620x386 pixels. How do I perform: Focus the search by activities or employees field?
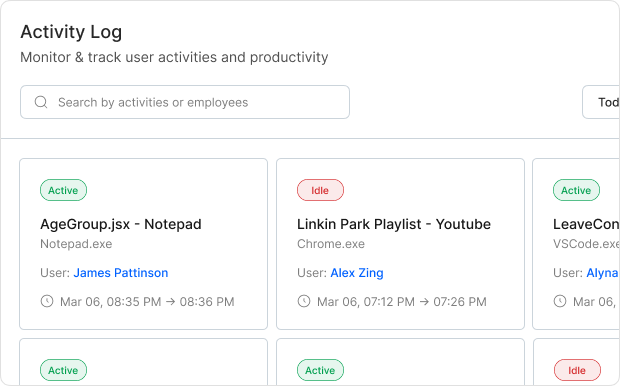185,102
